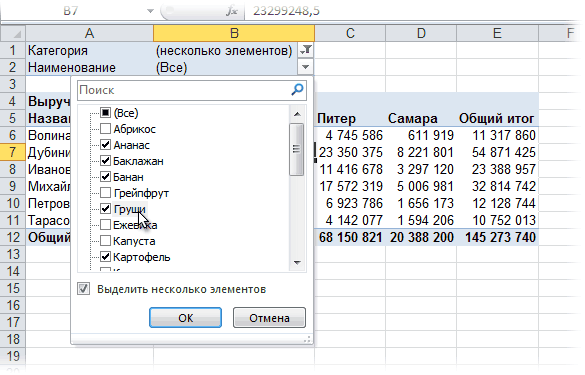Click cell with value 17 572 319
Screen dimensions: 585x375
coord(350,186)
